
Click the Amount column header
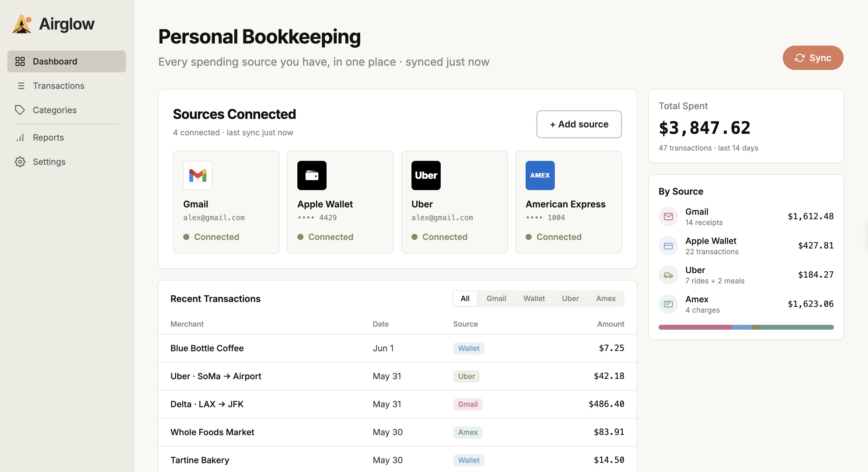(x=611, y=324)
